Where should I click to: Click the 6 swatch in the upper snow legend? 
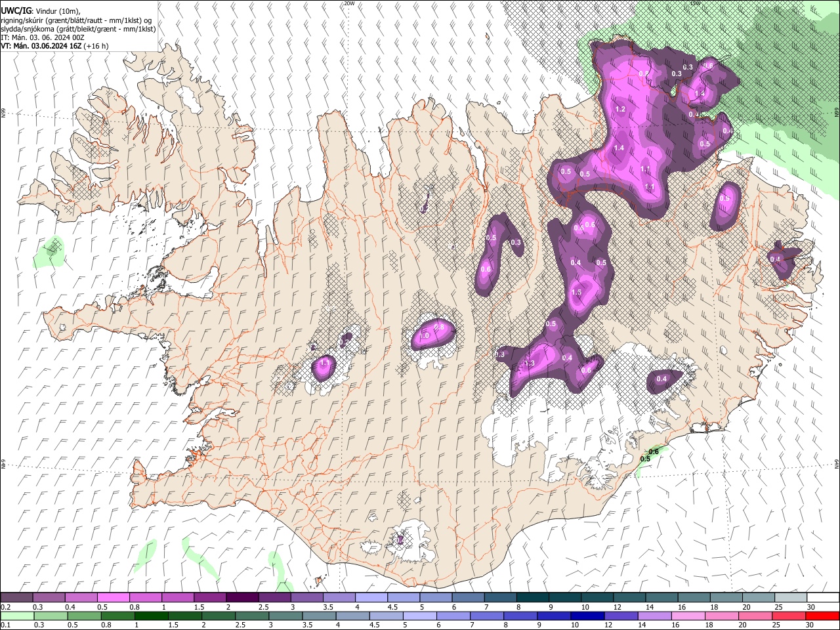click(467, 598)
